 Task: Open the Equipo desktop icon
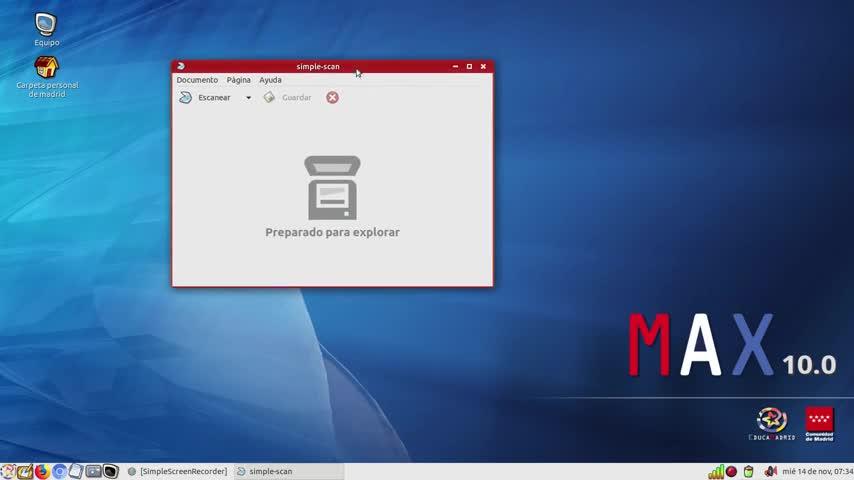[46, 29]
